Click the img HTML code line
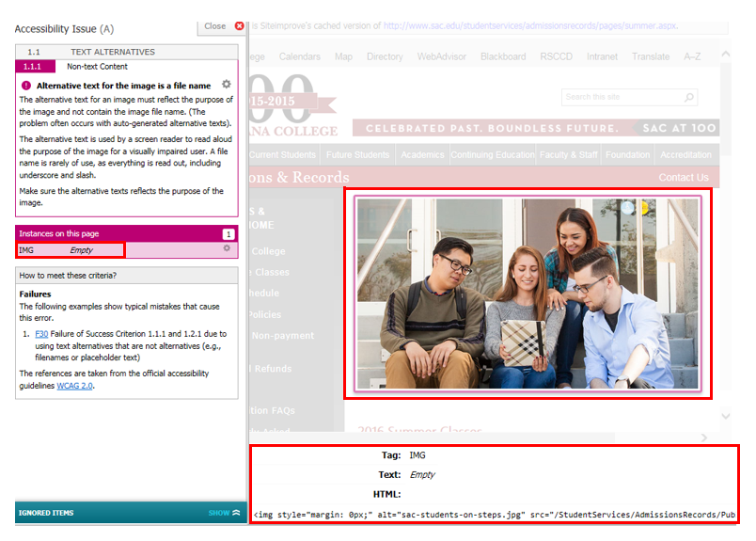The width and height of the screenshot is (756, 541). tap(495, 515)
